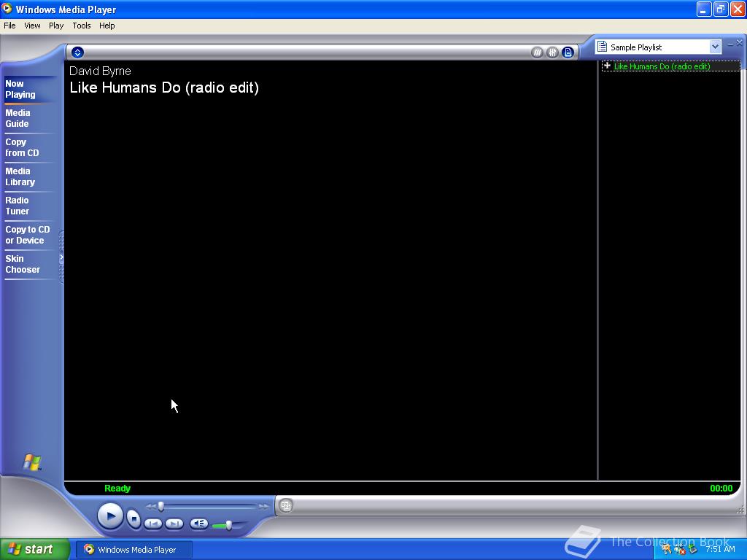
Task: Click the Stop button
Action: point(134,518)
